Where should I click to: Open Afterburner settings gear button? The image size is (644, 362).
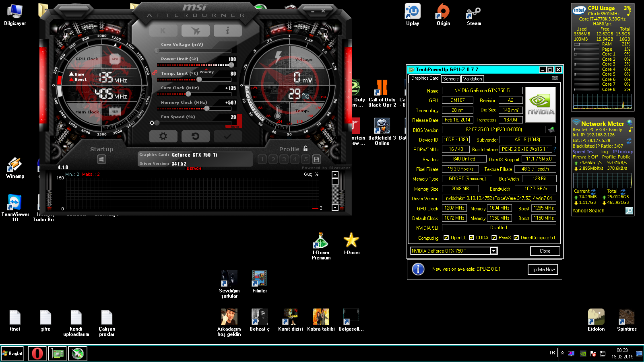(163, 136)
